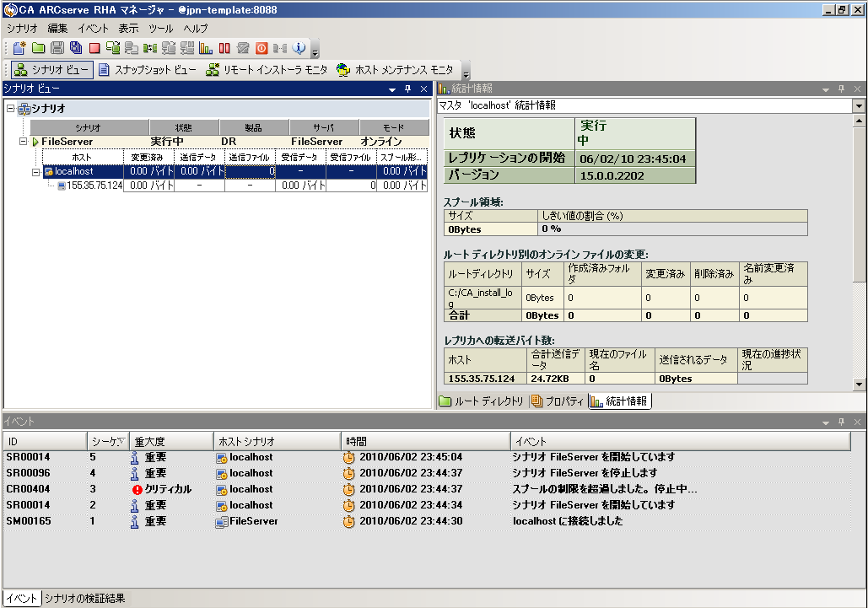868x608 pixels.
Task: Open the マスタ 'localhost' 統計情報 dropdown
Action: pyautogui.click(x=858, y=106)
